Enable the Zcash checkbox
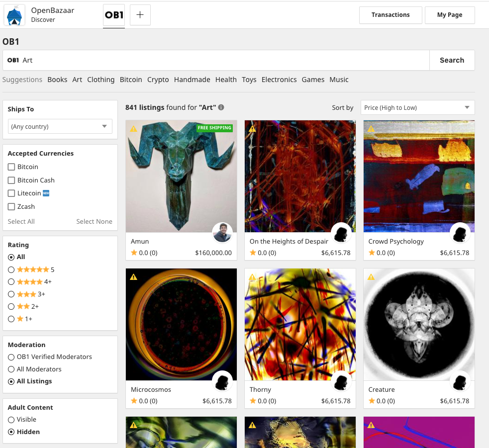 (11, 207)
